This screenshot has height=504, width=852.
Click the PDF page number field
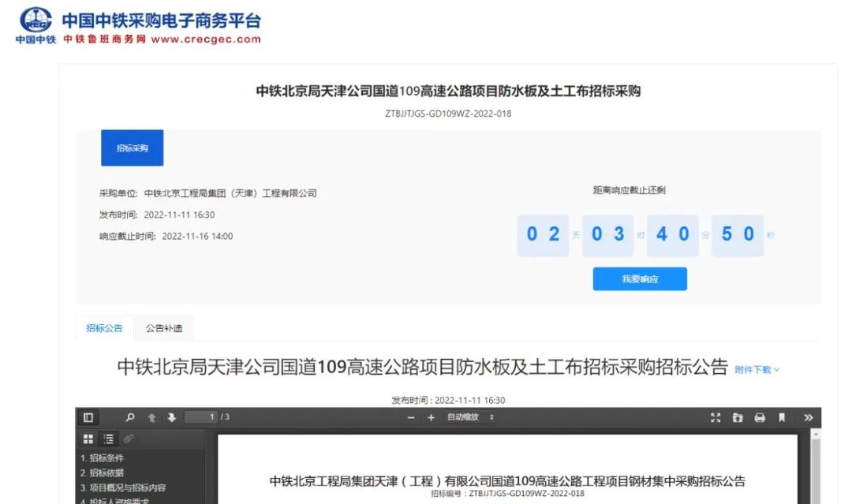(202, 417)
